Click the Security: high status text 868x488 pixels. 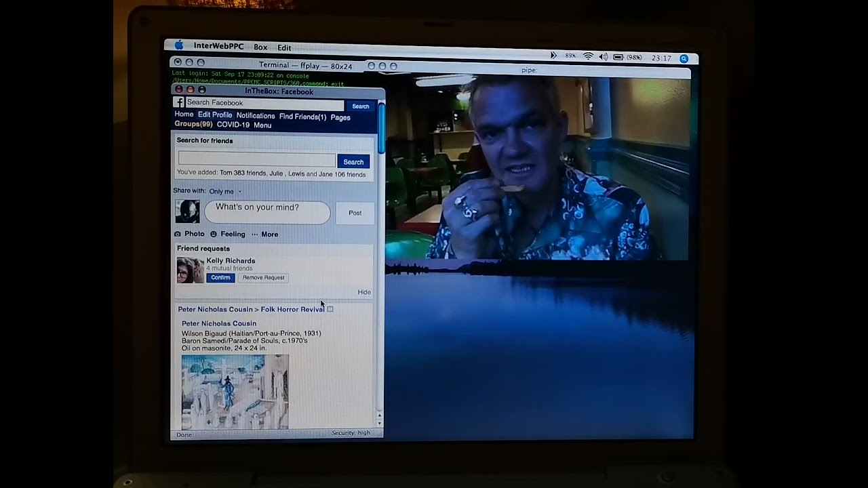[x=351, y=432]
